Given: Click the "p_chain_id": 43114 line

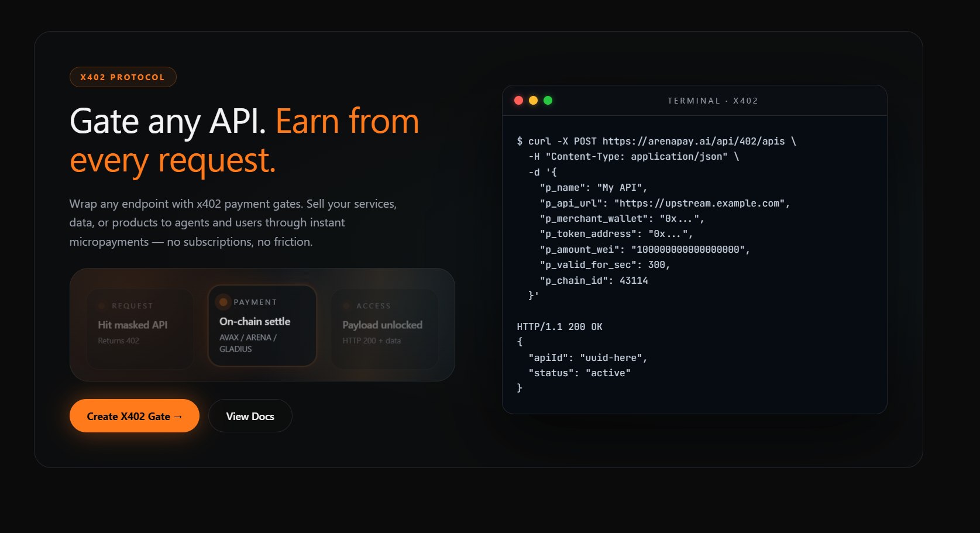Looking at the screenshot, I should coord(594,280).
